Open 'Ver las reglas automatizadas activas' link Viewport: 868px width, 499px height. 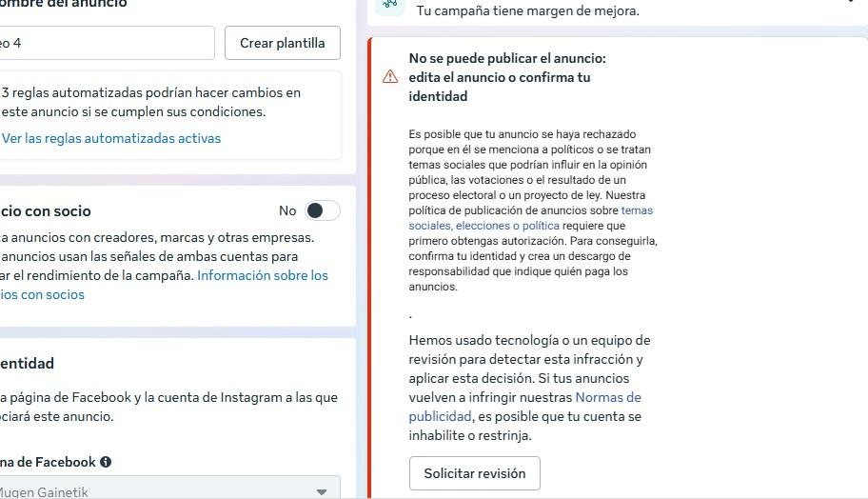(x=111, y=138)
